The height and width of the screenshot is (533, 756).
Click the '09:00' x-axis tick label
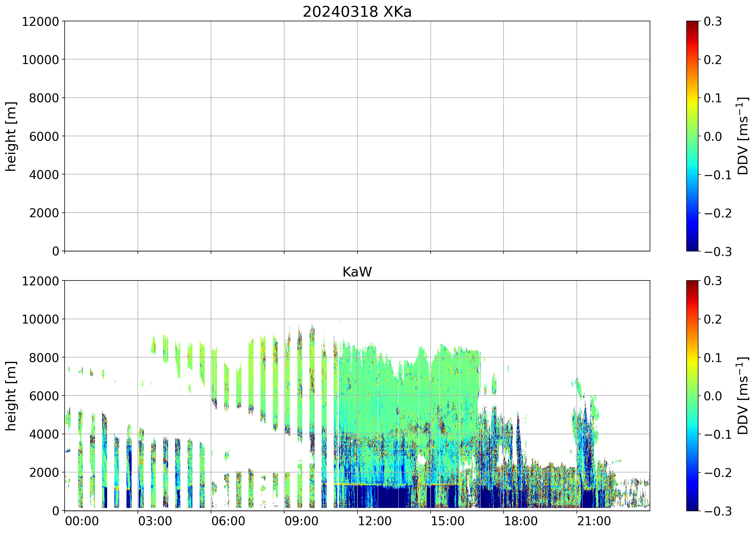tap(301, 521)
